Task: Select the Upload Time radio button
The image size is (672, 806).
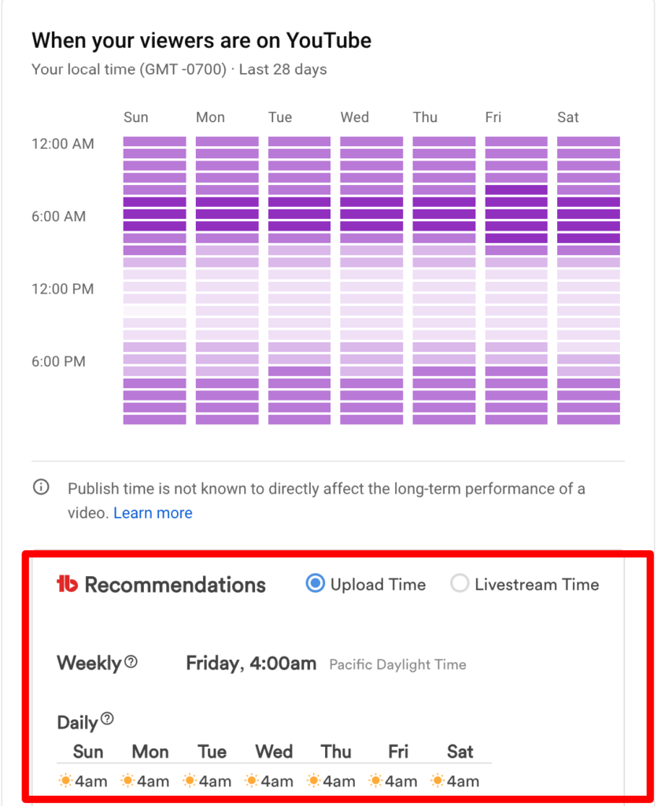Action: point(316,584)
